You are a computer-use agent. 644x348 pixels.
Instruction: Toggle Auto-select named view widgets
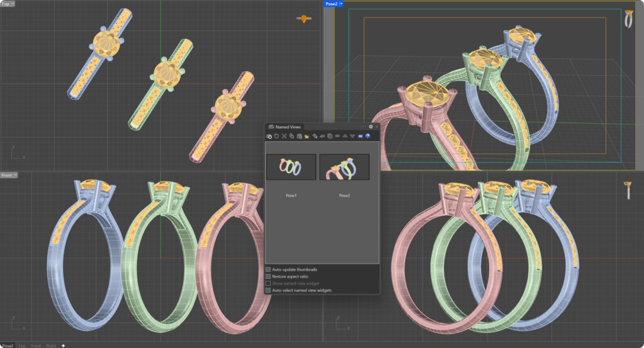(x=269, y=290)
